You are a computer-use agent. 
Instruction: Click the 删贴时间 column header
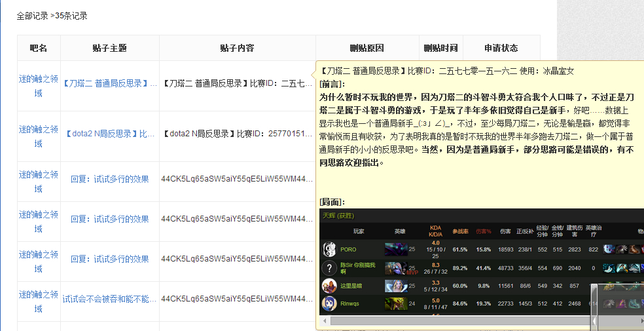(x=440, y=48)
